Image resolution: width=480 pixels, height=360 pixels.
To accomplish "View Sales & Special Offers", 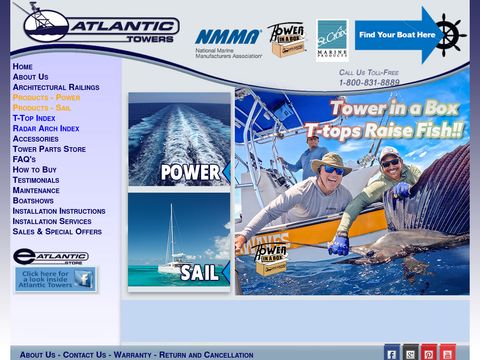I will click(x=57, y=232).
